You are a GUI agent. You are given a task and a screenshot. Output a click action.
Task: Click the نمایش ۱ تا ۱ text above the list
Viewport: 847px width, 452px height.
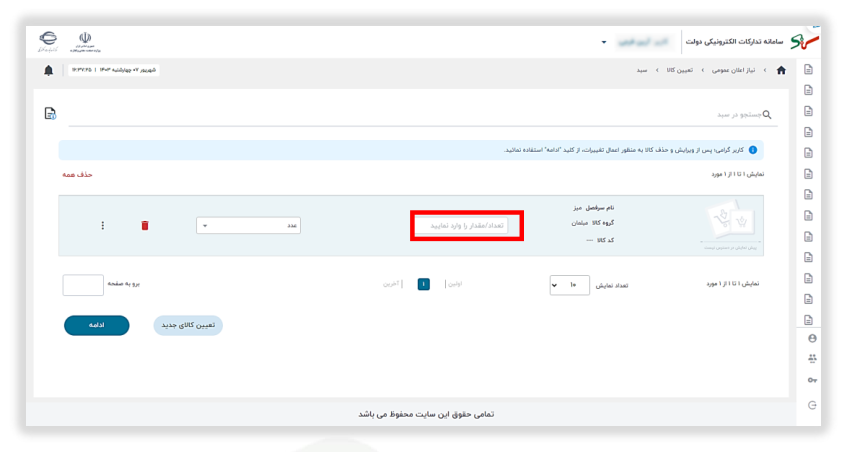point(737,174)
